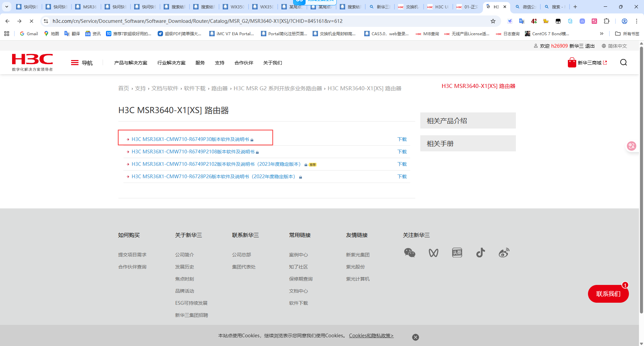The height and width of the screenshot is (346, 644).
Task: Open the TikTok icon under 关注新华三
Action: coord(481,253)
